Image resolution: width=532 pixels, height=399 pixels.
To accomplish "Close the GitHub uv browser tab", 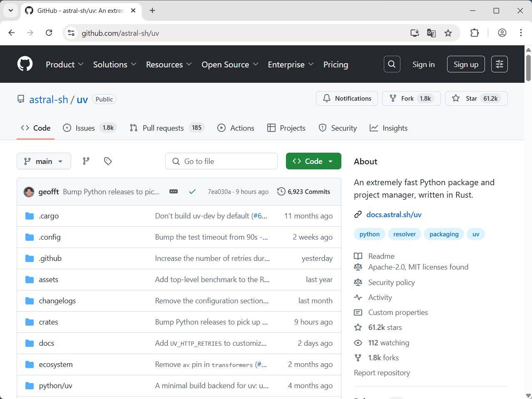I will click(133, 10).
